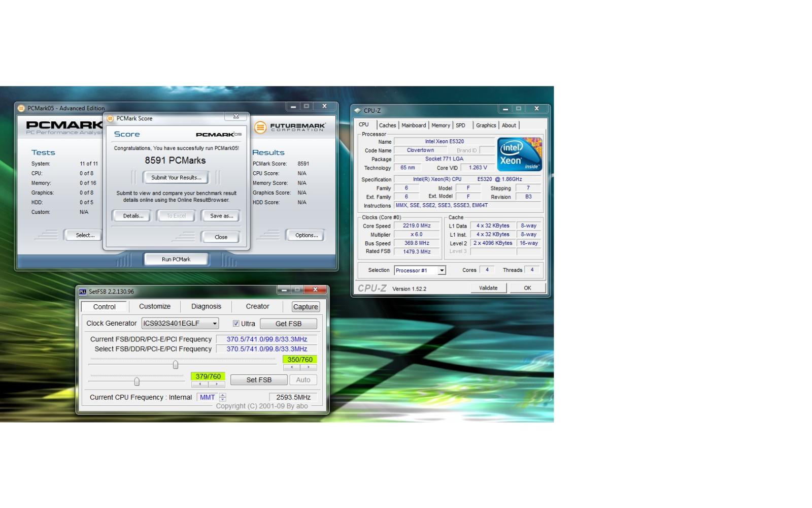812x508 pixels.
Task: Click left arrow under 350/760 value
Action: (292, 367)
